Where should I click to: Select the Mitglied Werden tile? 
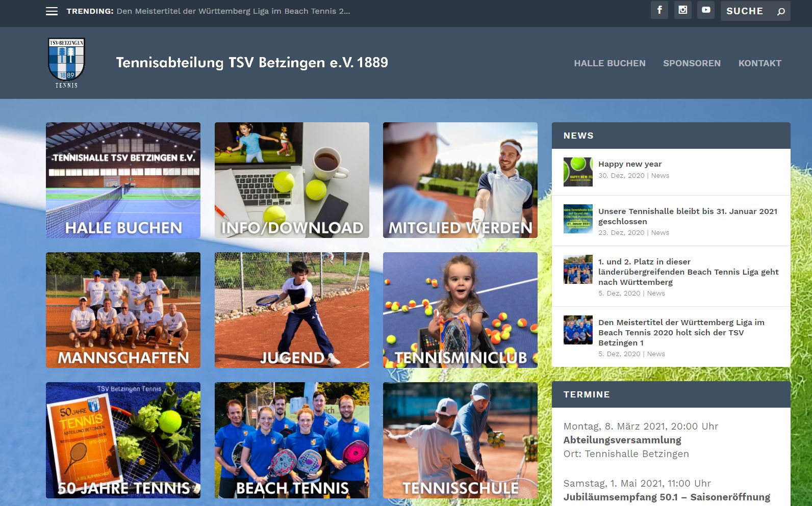[460, 180]
